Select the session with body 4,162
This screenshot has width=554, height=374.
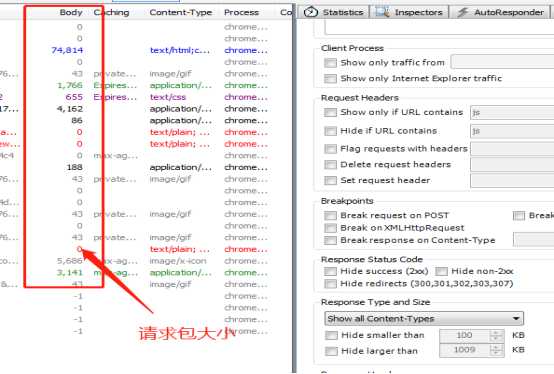coord(146,109)
